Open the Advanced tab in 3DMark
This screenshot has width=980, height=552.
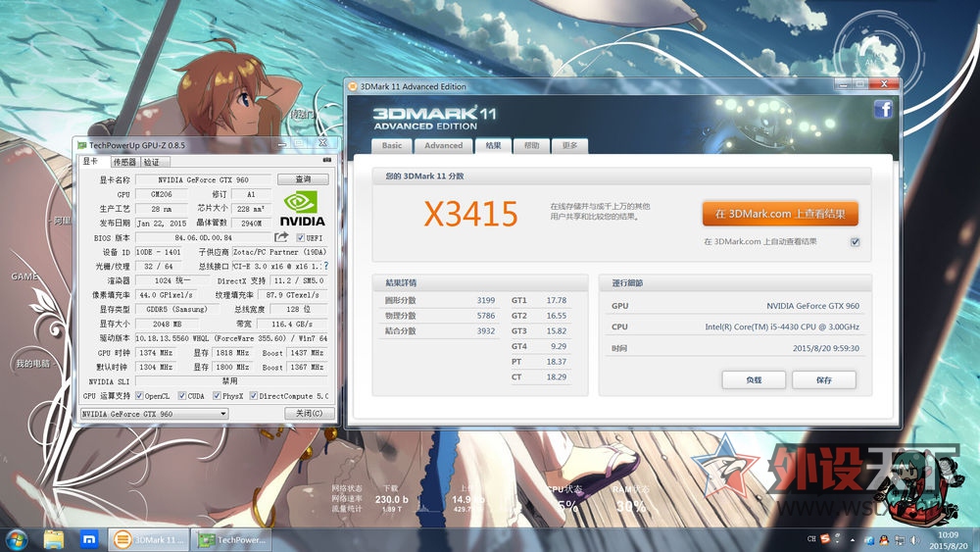coord(443,146)
